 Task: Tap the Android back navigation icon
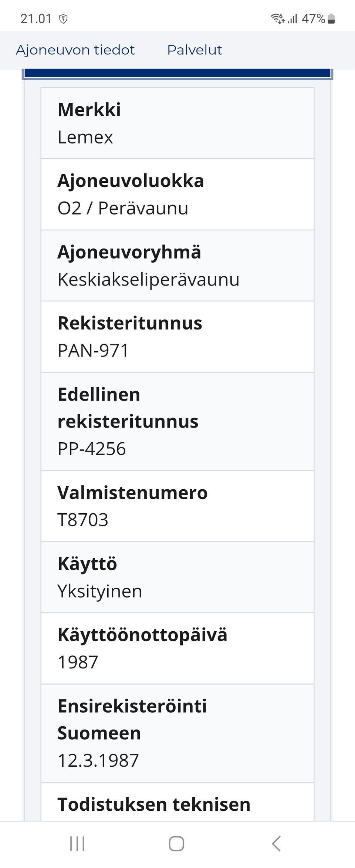pos(276,844)
